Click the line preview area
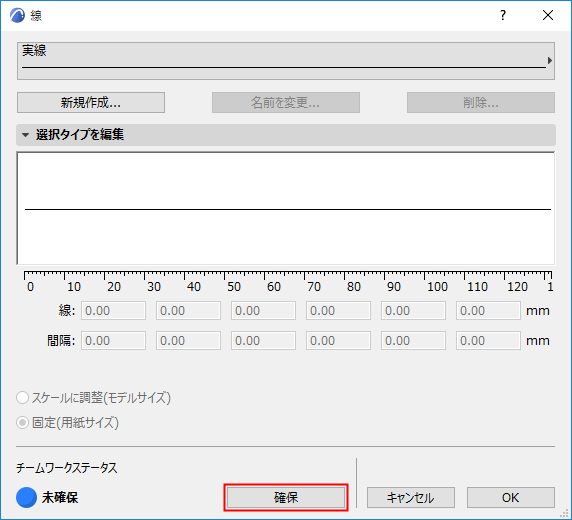Viewport: 572px width, 520px height. click(x=286, y=208)
